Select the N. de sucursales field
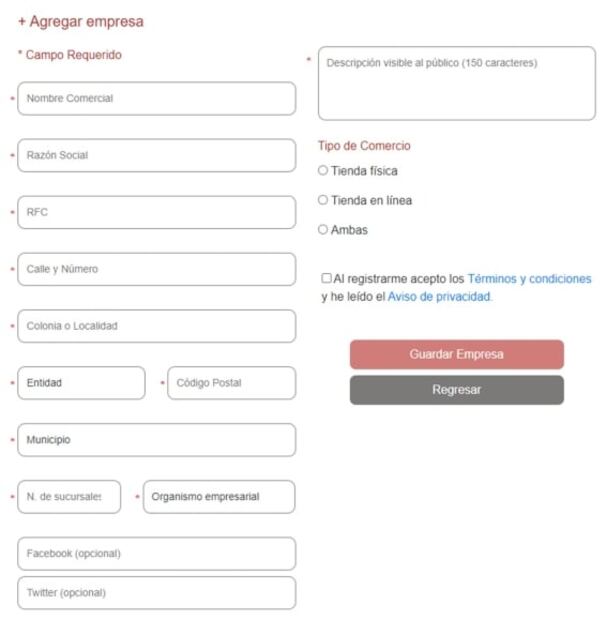The height and width of the screenshot is (620, 607). click(69, 497)
